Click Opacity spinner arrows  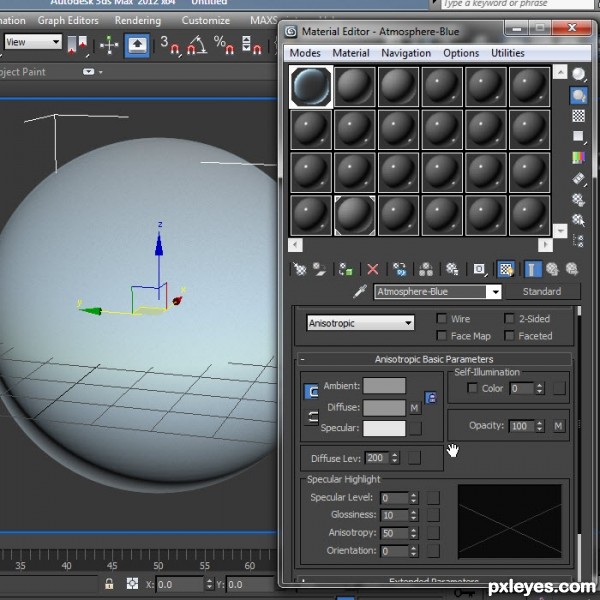coord(540,426)
